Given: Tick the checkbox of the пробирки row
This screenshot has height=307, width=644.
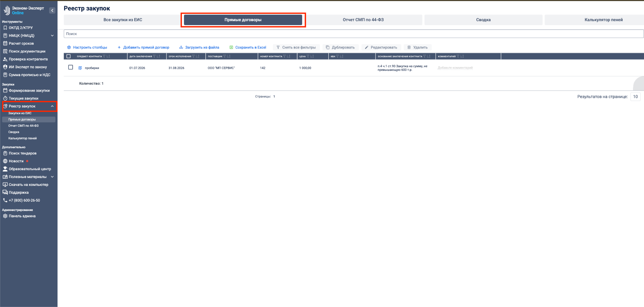Looking at the screenshot, I should click(70, 67).
